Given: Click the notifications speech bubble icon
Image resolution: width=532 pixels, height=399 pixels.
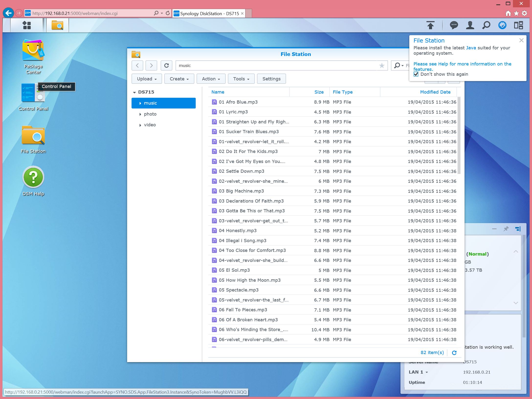Looking at the screenshot, I should [x=454, y=25].
